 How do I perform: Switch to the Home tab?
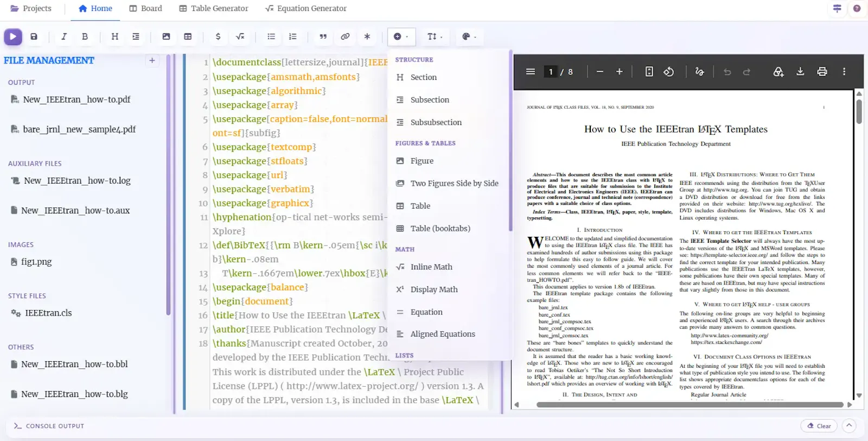click(x=95, y=9)
